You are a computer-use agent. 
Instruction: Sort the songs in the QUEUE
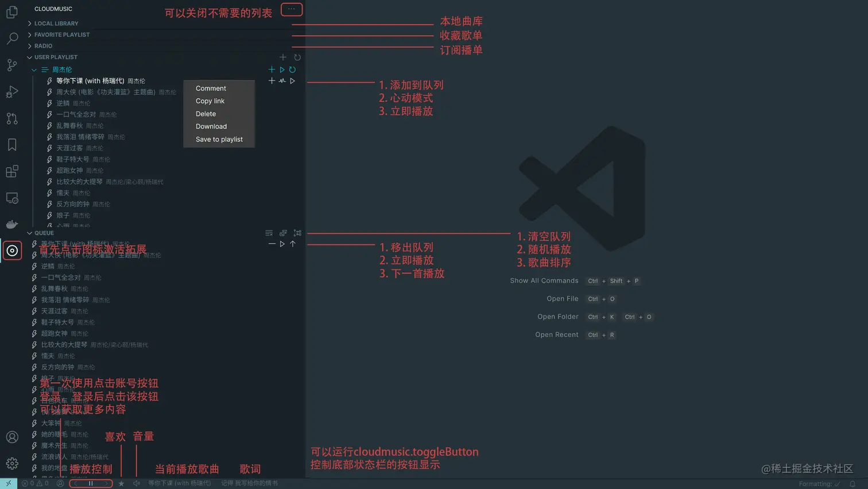pyautogui.click(x=297, y=233)
